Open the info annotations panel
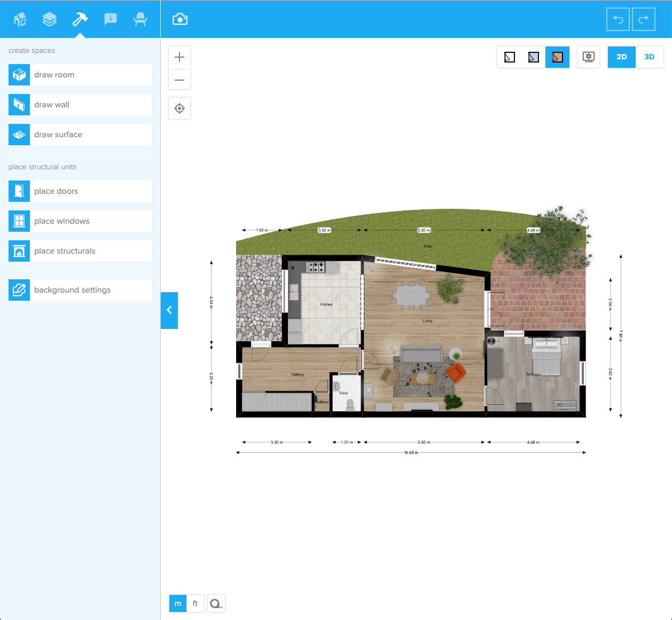This screenshot has width=672, height=620. pos(110,19)
